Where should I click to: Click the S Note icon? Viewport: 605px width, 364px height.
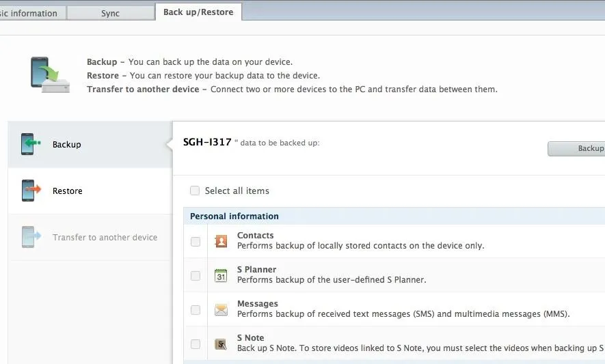coord(221,344)
